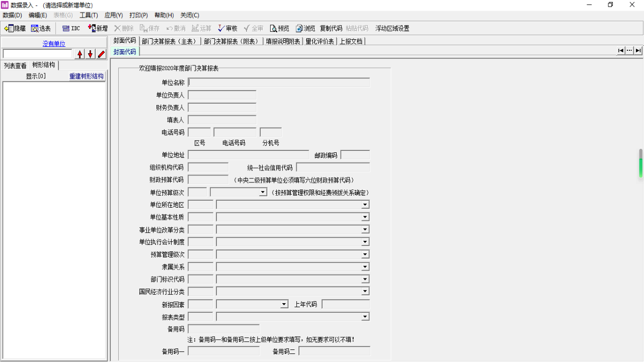Click the last-page navigation arrow
Image resolution: width=644 pixels, height=362 pixels.
(638, 50)
